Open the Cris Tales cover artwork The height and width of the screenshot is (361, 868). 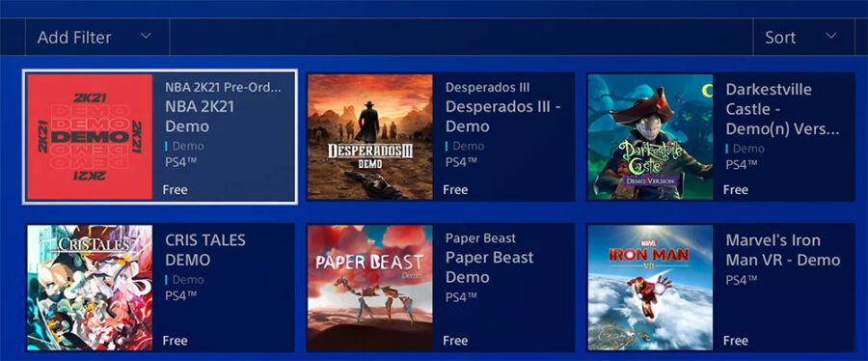[x=90, y=288]
